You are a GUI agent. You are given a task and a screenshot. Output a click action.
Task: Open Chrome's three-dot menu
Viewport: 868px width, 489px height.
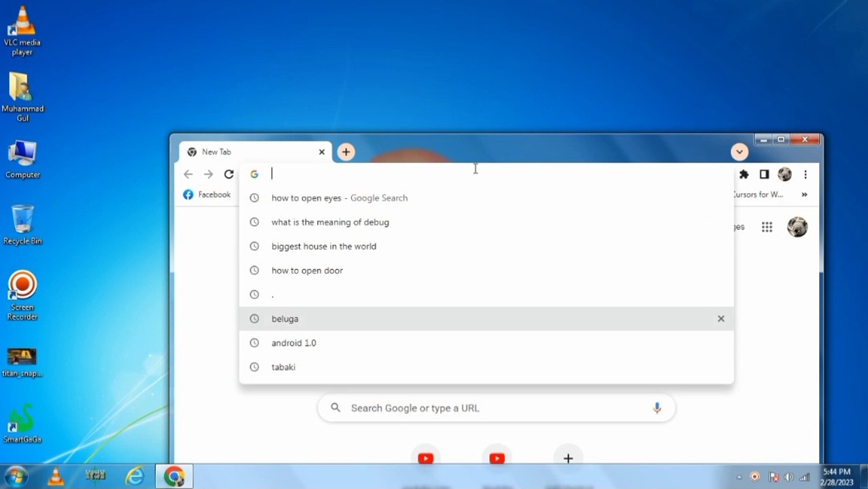805,175
